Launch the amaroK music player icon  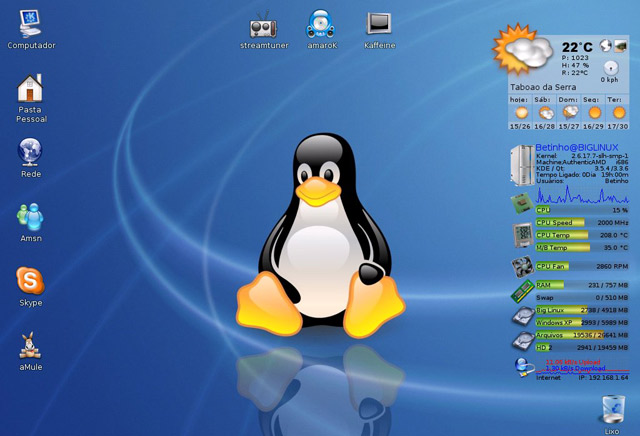coord(320,24)
